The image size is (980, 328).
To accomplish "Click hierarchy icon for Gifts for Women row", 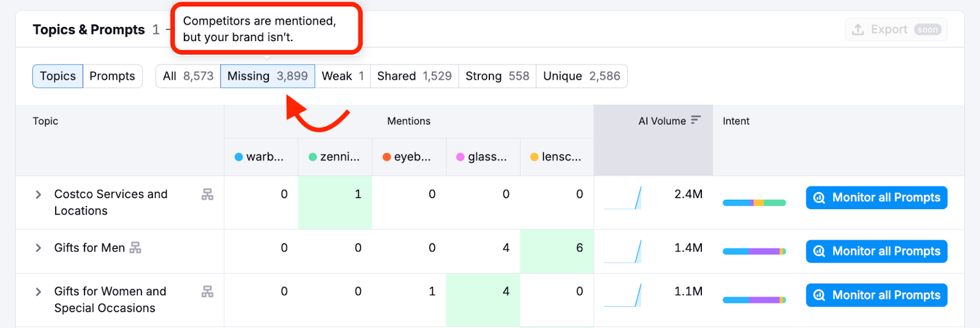I will coord(208,292).
